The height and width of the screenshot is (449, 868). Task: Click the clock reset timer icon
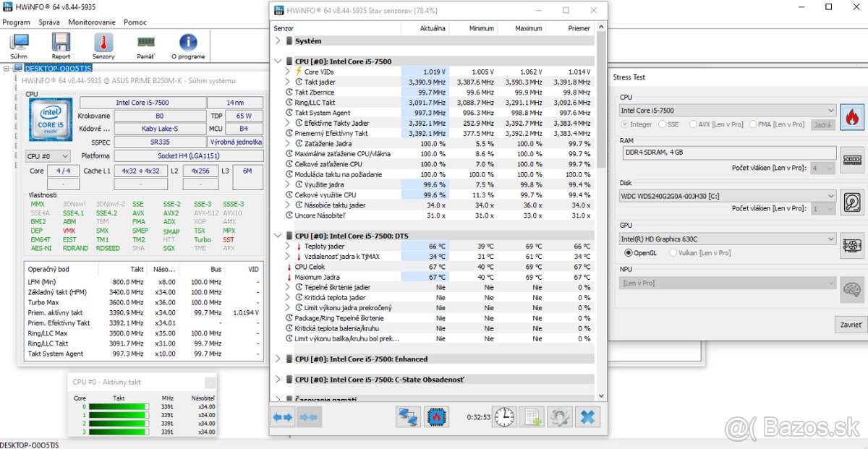coord(504,416)
